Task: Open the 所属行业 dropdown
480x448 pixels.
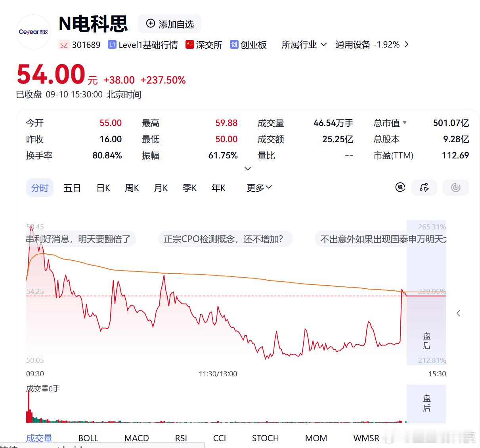Action: click(x=304, y=44)
